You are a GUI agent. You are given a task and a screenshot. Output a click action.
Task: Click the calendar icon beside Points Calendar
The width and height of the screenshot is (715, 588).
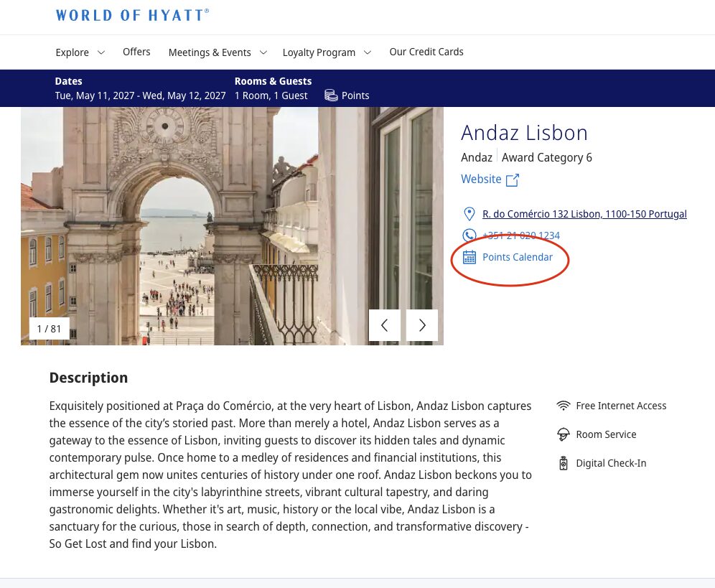click(469, 257)
